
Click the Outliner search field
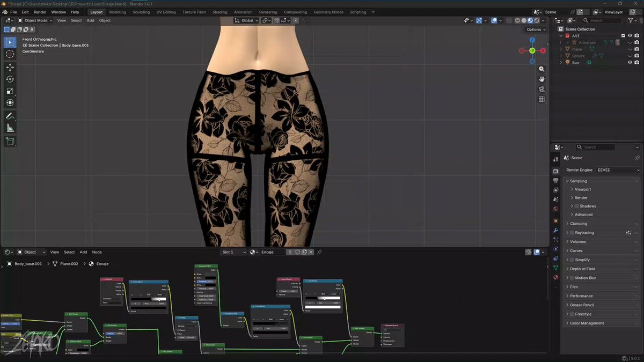[x=604, y=20]
